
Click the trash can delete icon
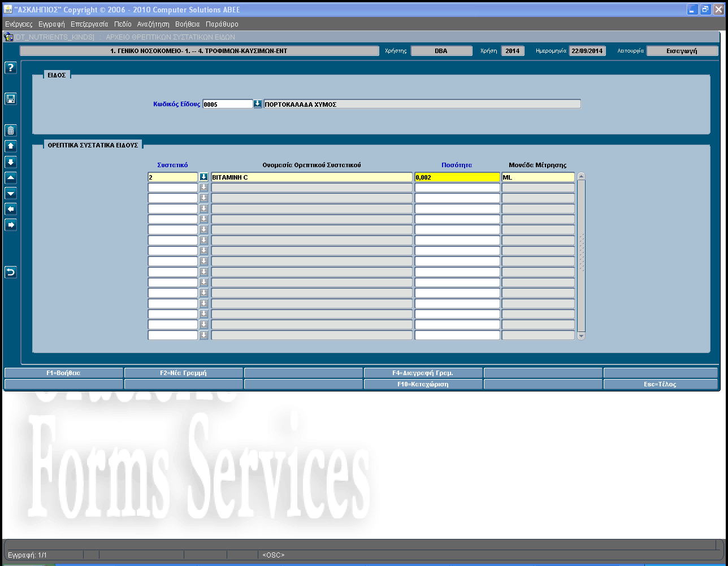pyautogui.click(x=10, y=130)
